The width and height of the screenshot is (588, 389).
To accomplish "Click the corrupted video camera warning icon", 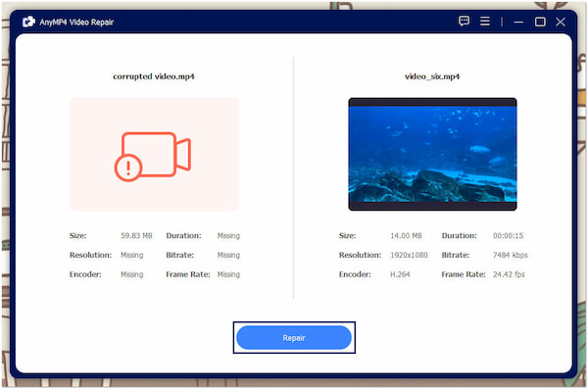I will (153, 156).
